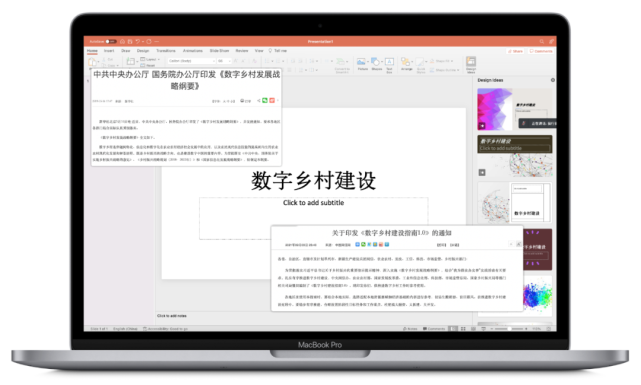Open the Slide Show tab

tap(219, 51)
